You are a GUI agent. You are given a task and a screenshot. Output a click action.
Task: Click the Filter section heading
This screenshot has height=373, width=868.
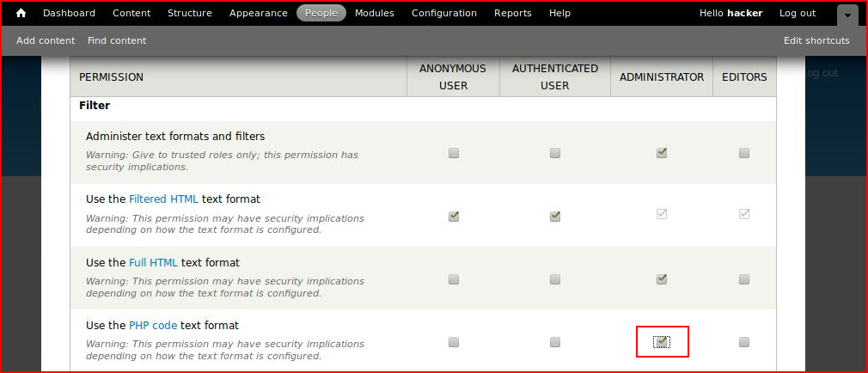[x=95, y=105]
